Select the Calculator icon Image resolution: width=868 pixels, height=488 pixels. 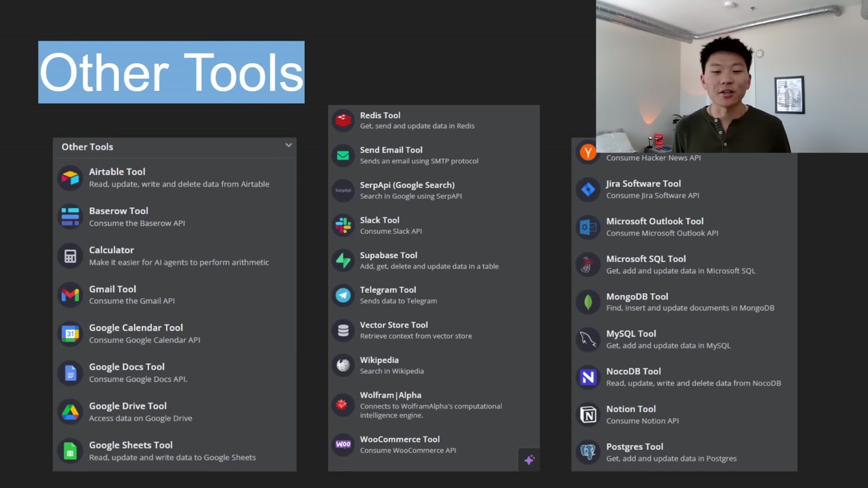(70, 256)
